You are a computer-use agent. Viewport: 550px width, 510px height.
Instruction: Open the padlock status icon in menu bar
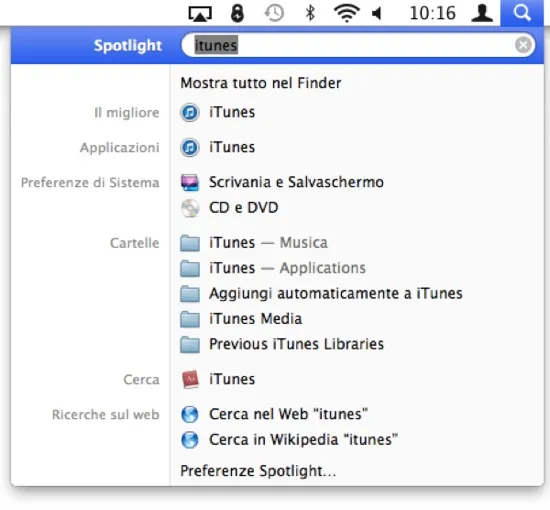(237, 13)
